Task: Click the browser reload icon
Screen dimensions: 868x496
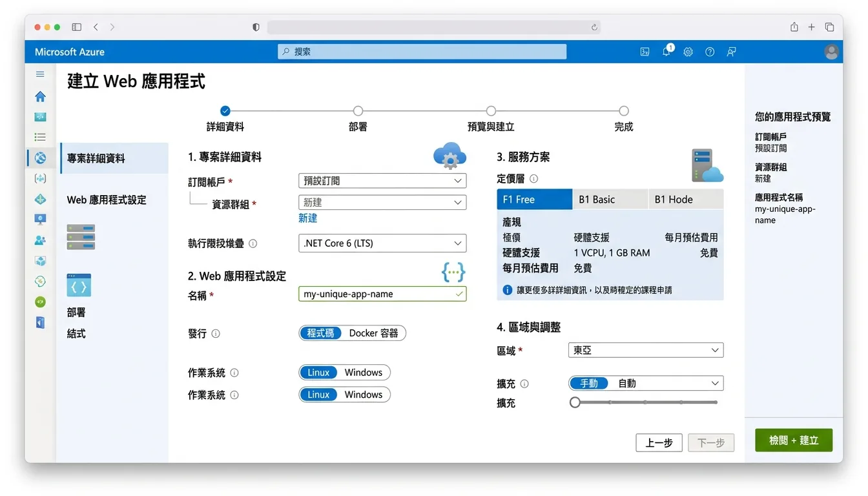Action: 594,27
